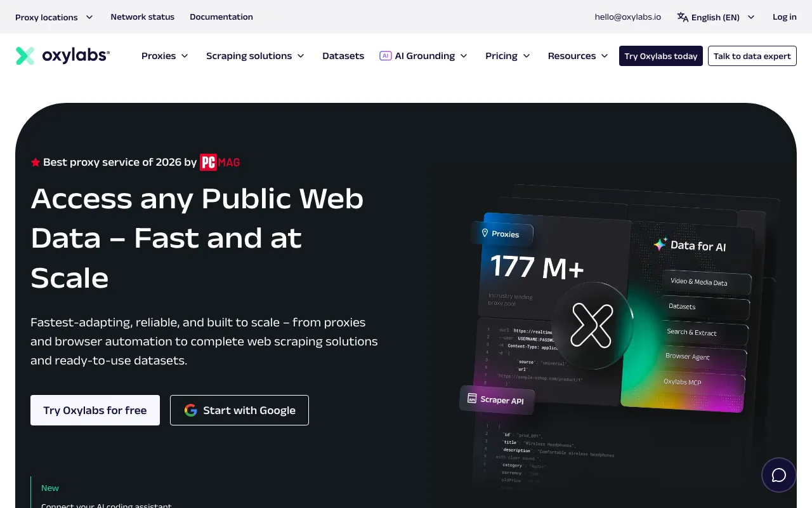Click Start with Google button

point(239,410)
